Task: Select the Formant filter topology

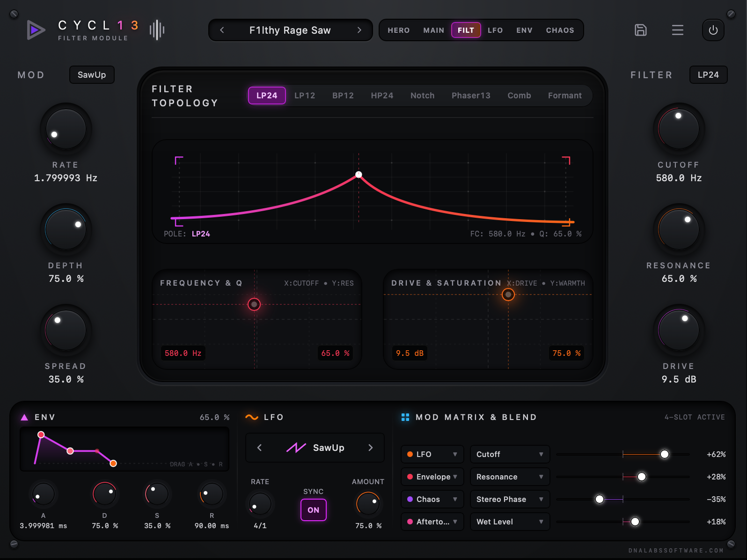Action: (564, 96)
